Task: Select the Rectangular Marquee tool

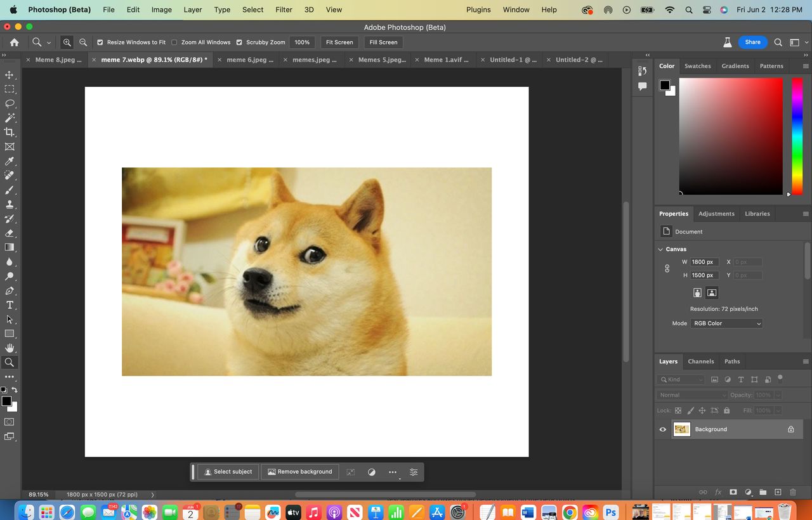Action: pyautogui.click(x=10, y=89)
